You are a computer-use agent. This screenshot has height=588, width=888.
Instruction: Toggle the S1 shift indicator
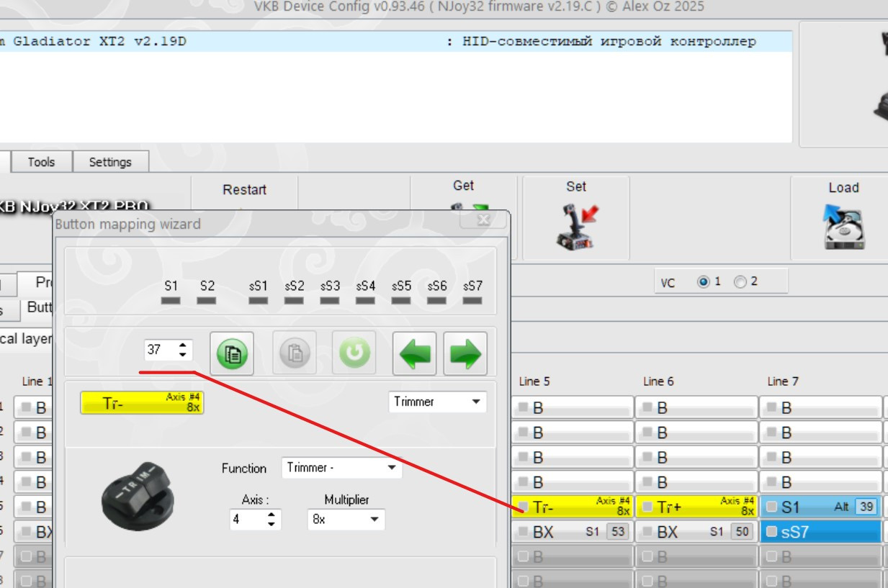(x=171, y=300)
